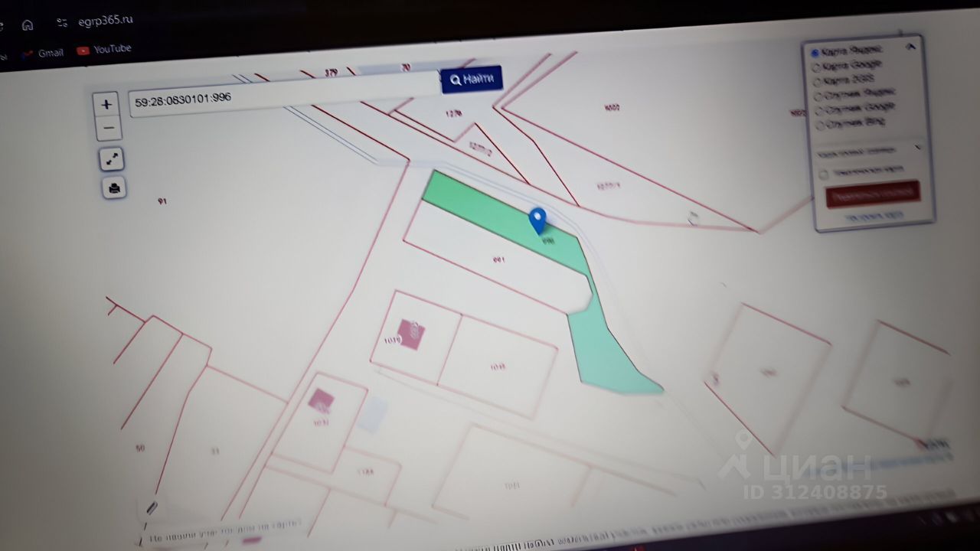Click the Найти search button
This screenshot has width=980, height=551.
click(x=472, y=80)
